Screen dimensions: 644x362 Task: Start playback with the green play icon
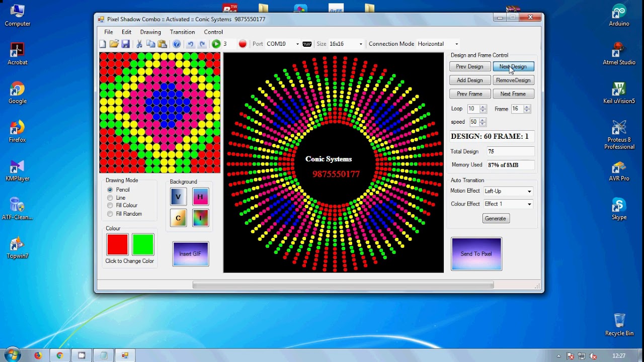[x=216, y=44]
